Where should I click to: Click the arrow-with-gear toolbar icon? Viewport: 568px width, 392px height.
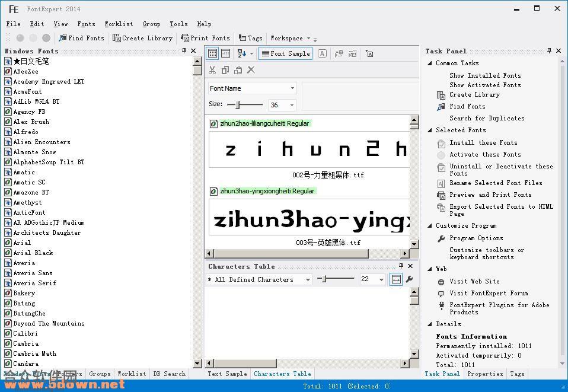(339, 53)
